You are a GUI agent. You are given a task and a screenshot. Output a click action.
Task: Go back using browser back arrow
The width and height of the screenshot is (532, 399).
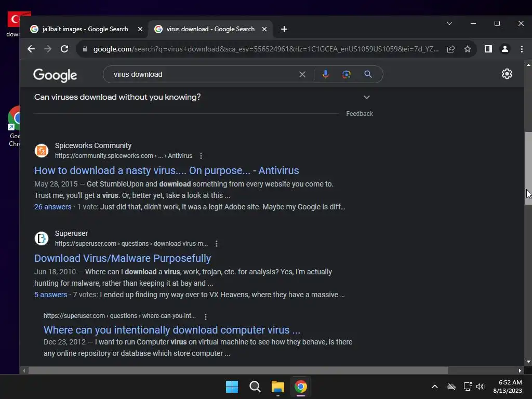31,49
